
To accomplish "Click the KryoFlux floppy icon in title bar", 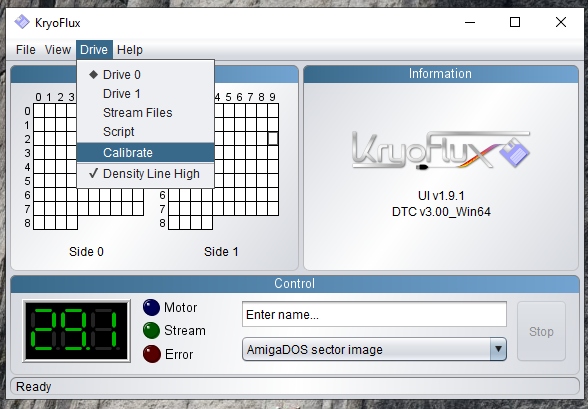I will pos(22,22).
